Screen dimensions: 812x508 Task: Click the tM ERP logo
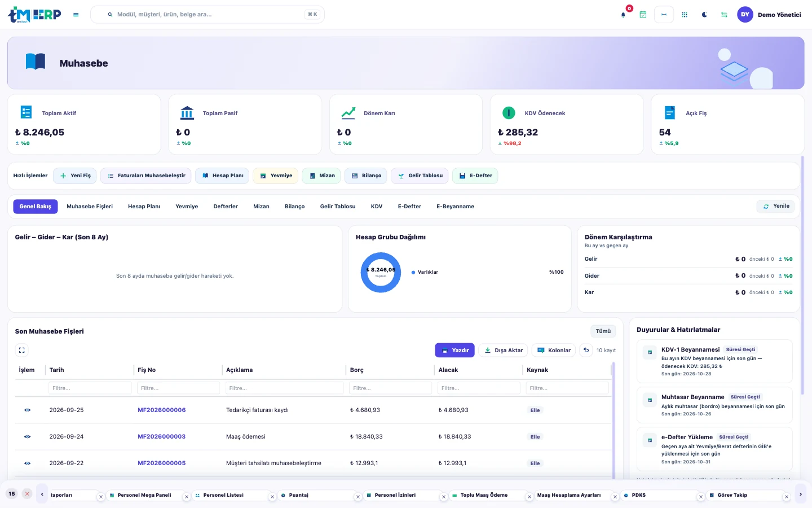click(34, 15)
